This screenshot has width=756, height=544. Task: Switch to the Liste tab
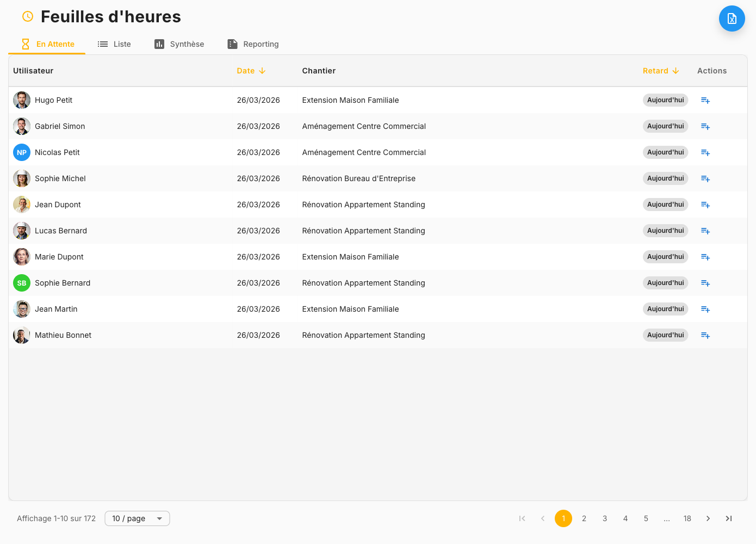[x=114, y=44]
